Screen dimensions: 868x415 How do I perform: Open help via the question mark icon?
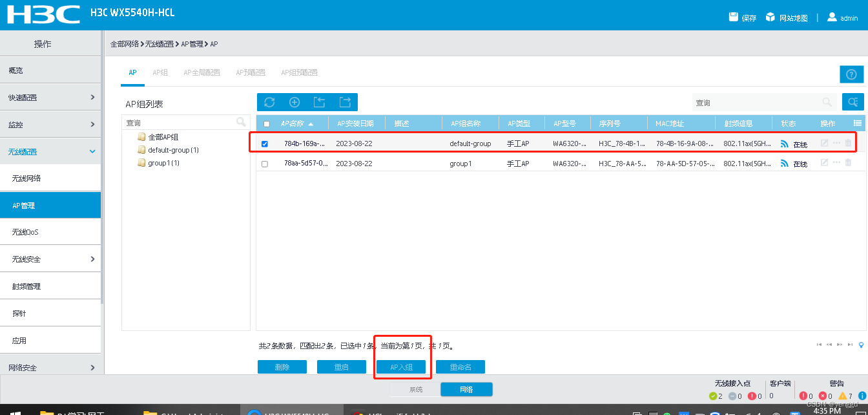tap(851, 74)
